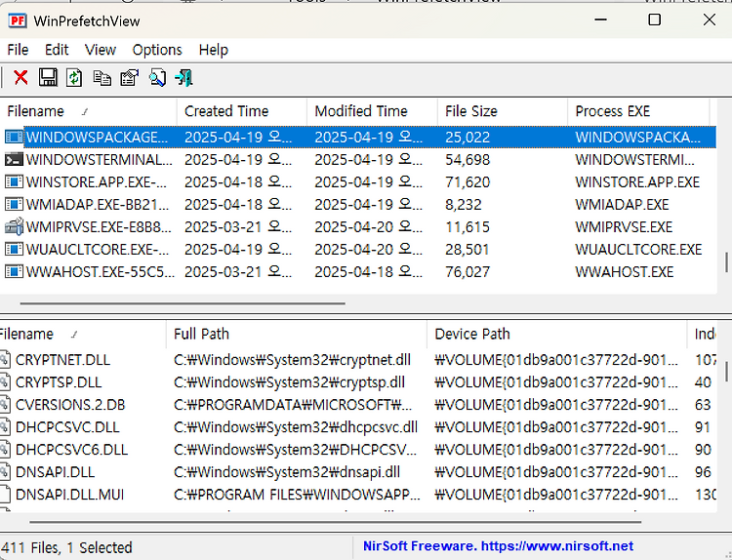Image resolution: width=732 pixels, height=560 pixels.
Task: Open the File menu
Action: 18,50
